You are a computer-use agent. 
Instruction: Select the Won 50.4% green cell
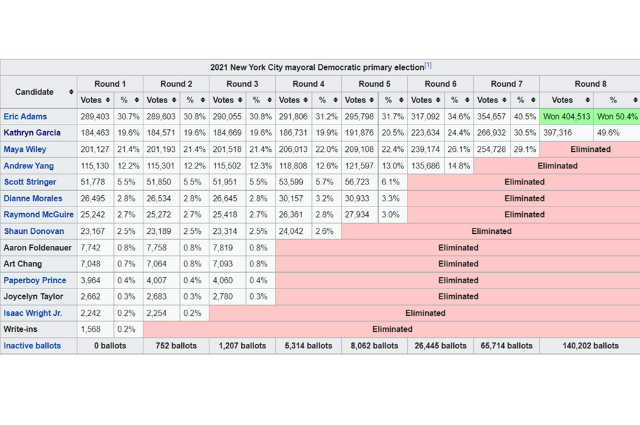[x=617, y=117]
